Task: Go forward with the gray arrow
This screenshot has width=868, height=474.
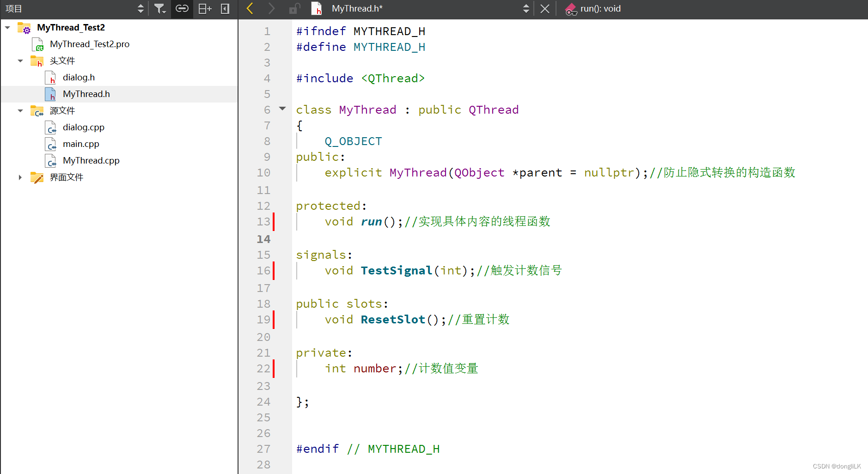Action: [x=271, y=8]
